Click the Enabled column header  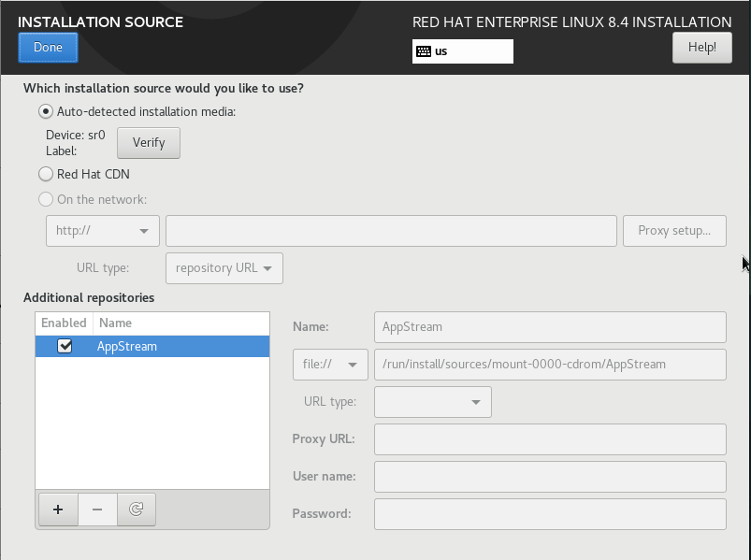pos(65,323)
